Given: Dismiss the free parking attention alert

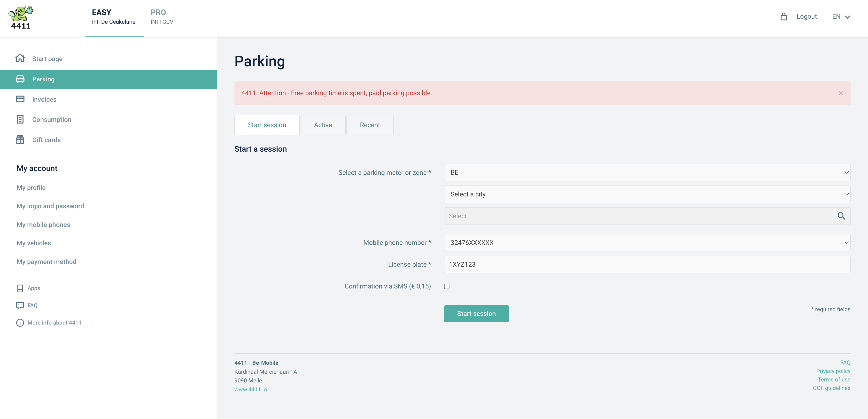Looking at the screenshot, I should [x=841, y=93].
